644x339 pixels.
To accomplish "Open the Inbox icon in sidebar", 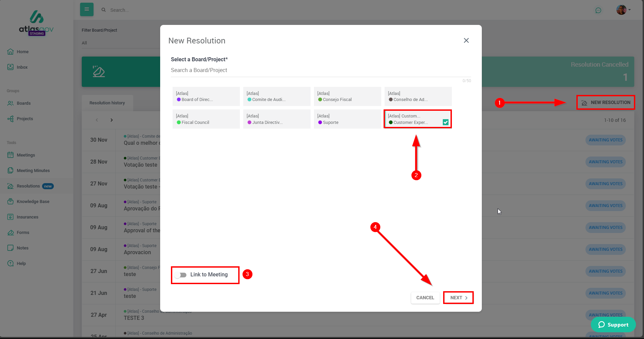I will [x=10, y=67].
